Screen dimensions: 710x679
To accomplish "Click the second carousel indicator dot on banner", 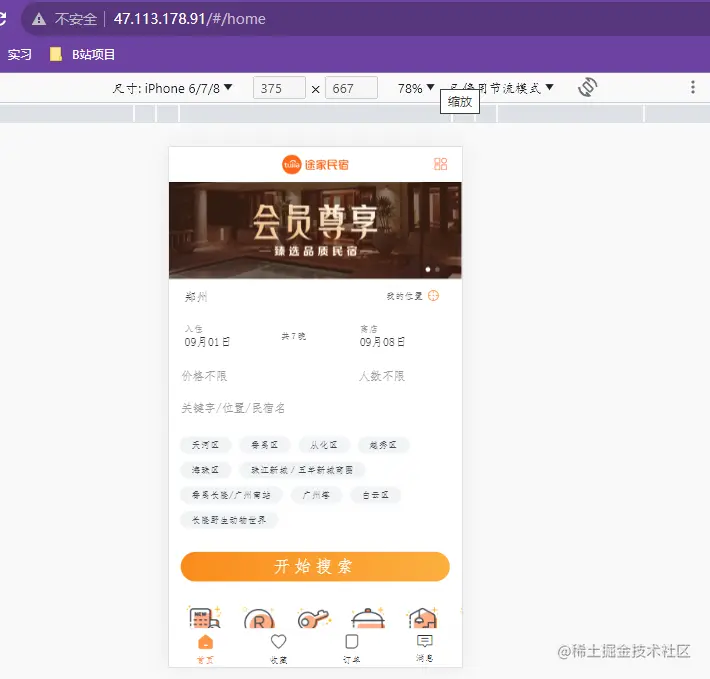I will pos(437,269).
